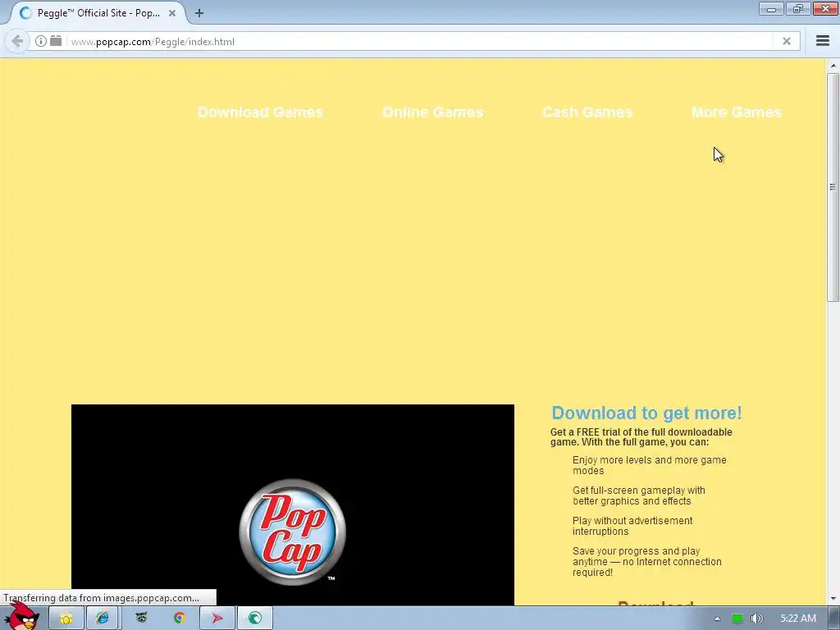Image resolution: width=840 pixels, height=630 pixels.
Task: Click the 5:22 AM clock
Action: click(x=798, y=619)
